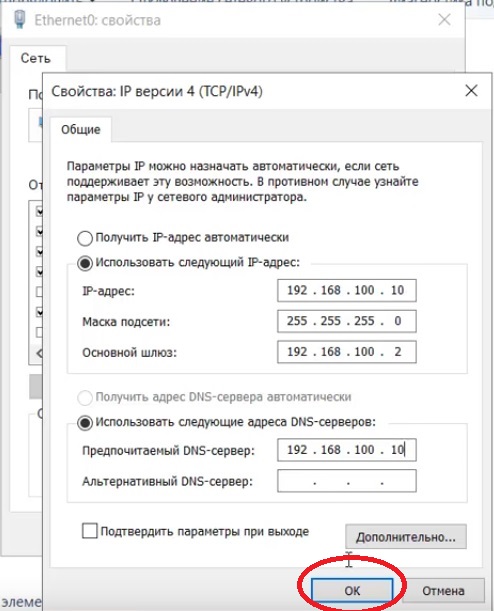Switch to the Сеть tab
494x611 pixels.
(x=35, y=58)
